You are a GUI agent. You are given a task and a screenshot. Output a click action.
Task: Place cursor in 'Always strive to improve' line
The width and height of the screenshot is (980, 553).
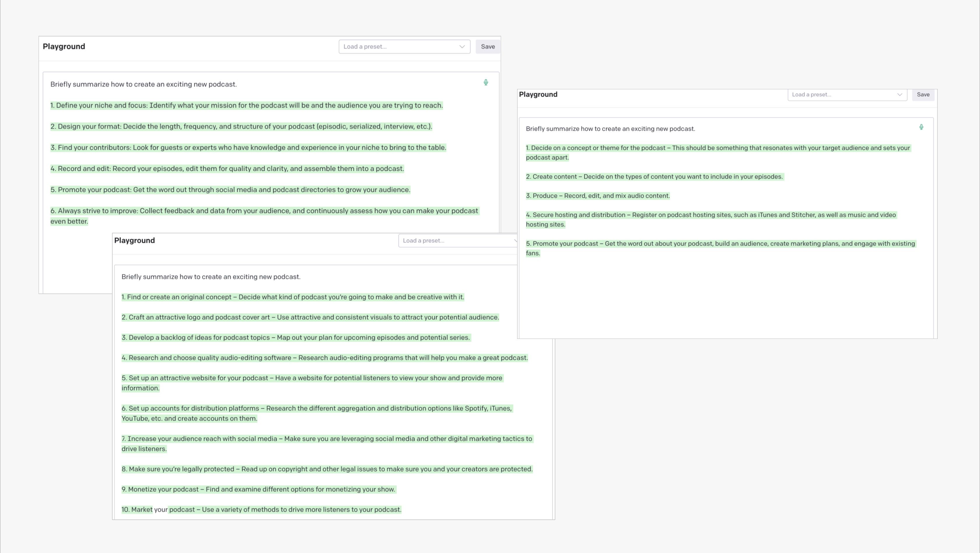pos(264,211)
